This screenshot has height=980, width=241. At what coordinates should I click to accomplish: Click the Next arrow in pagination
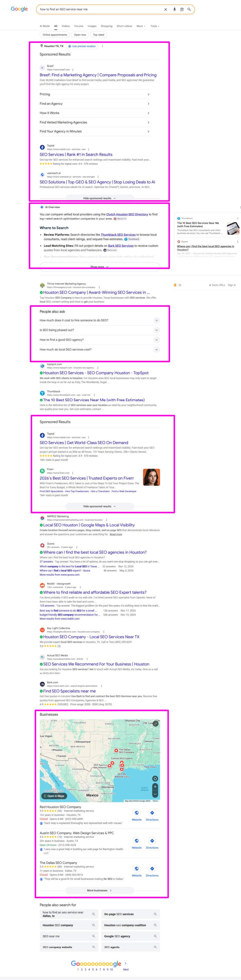coord(126,963)
